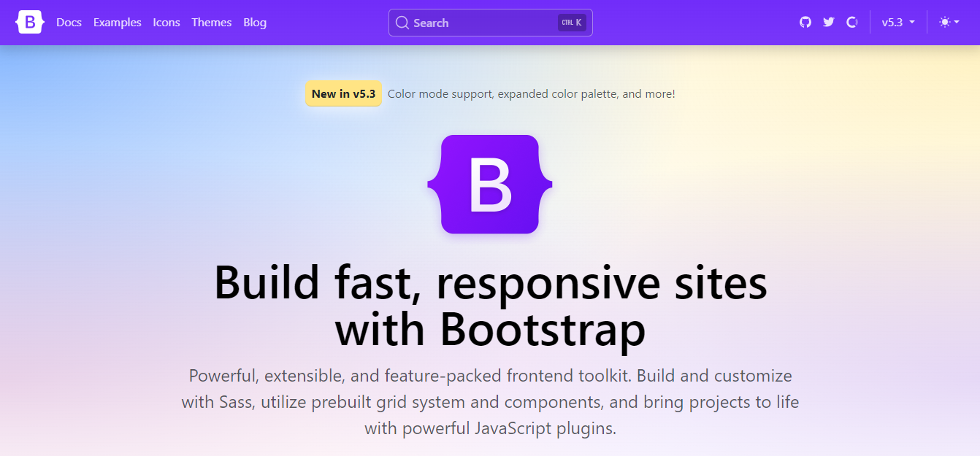The height and width of the screenshot is (456, 980).
Task: Expand the v5.3 version dropdown
Action: click(x=898, y=23)
